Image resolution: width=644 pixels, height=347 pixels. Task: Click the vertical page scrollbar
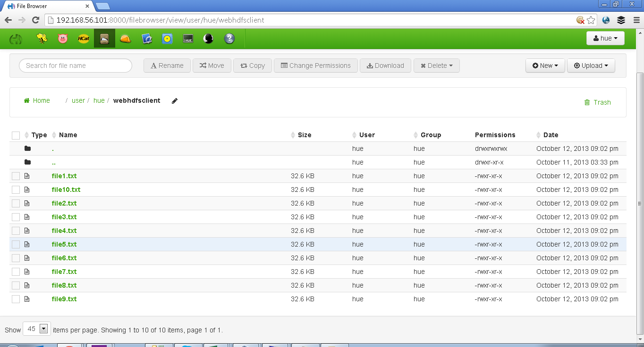640,203
